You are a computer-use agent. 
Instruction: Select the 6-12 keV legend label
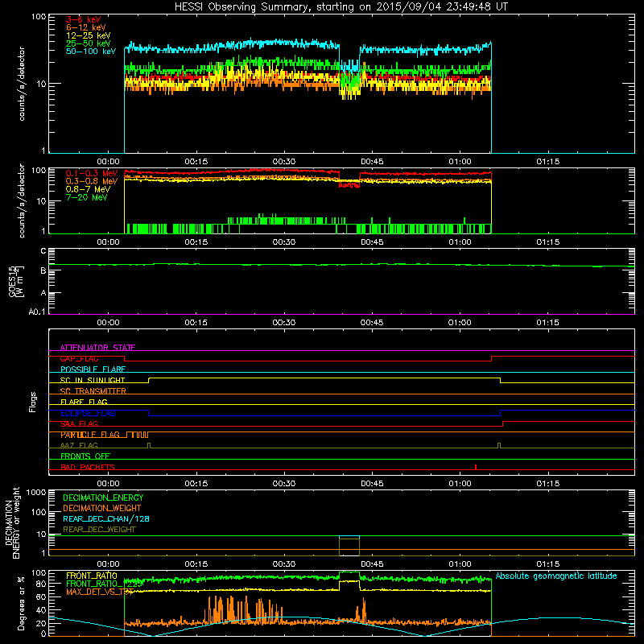tap(86, 27)
